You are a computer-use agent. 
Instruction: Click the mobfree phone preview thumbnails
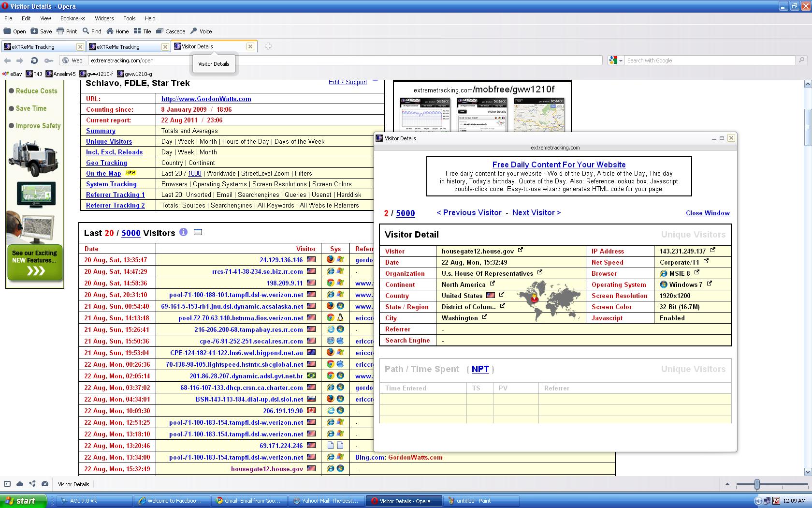tap(482, 115)
